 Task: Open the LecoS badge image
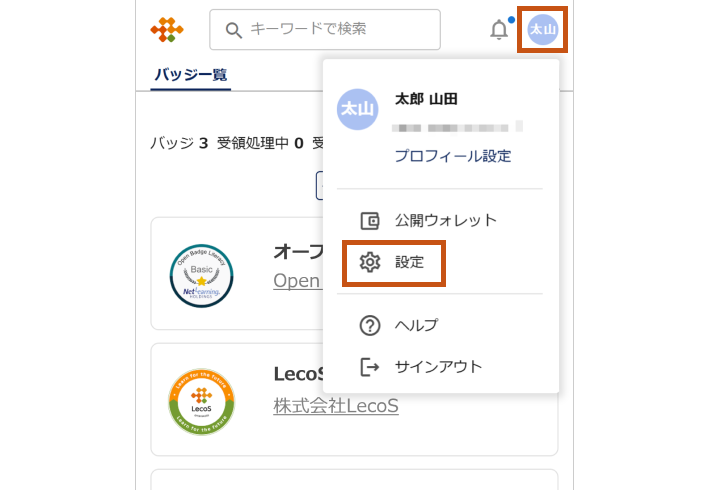(201, 402)
